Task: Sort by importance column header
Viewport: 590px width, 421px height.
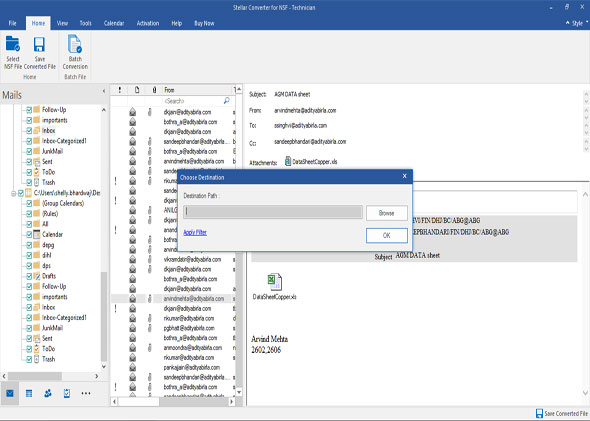Action: click(120, 90)
